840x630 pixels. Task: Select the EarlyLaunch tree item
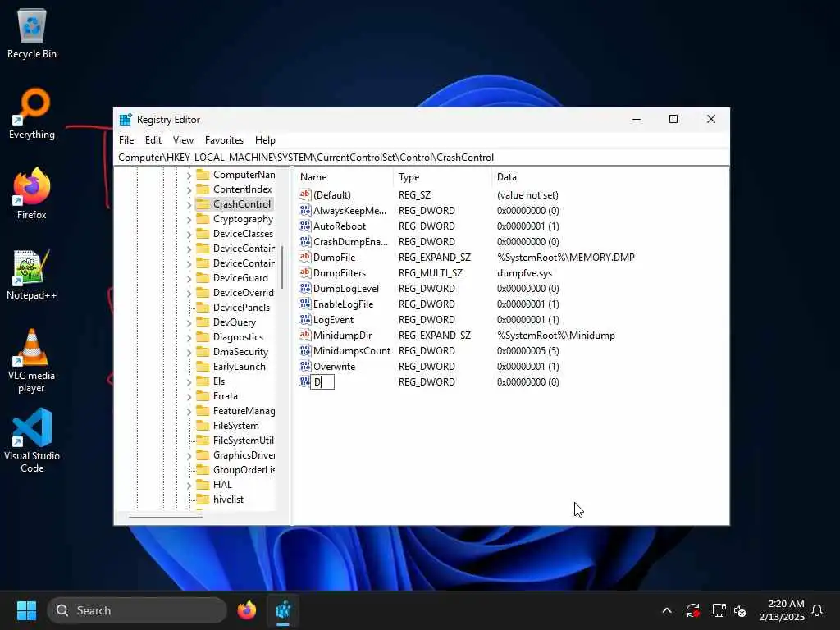click(239, 367)
